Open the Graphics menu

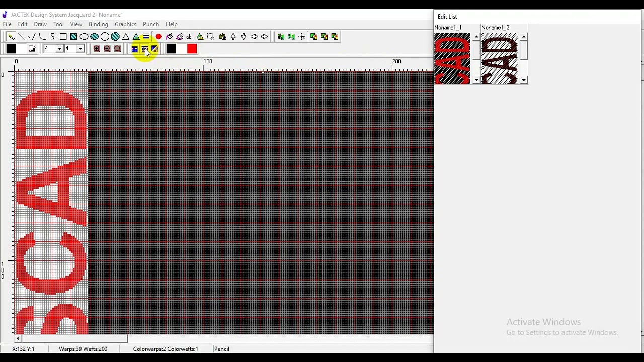click(125, 24)
